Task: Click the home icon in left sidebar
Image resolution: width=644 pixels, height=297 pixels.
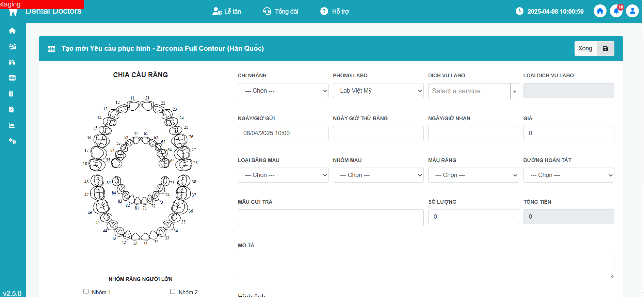Action: pyautogui.click(x=12, y=31)
